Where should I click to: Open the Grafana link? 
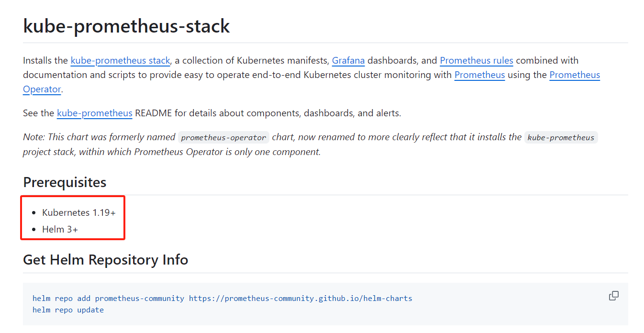348,61
